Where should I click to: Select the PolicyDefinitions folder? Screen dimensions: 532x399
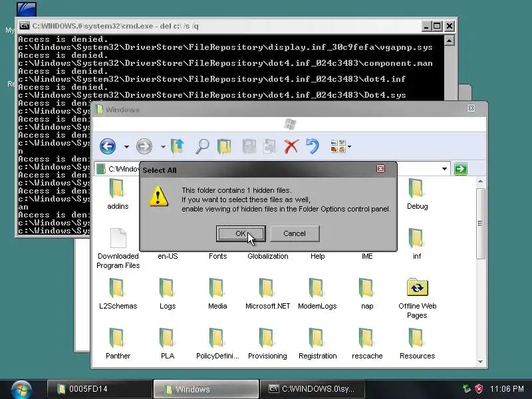[217, 344]
